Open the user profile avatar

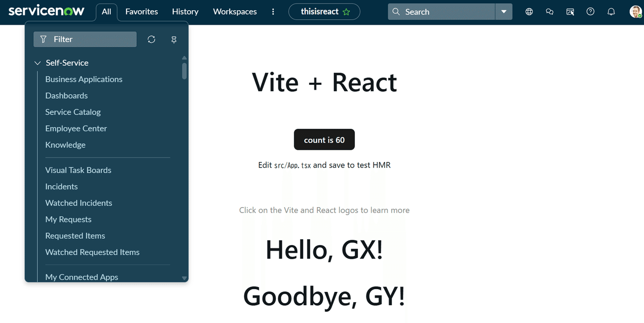[635, 12]
